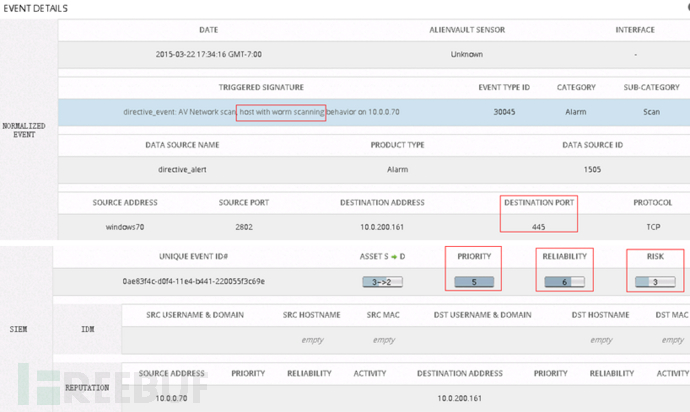
Task: Click the DST USERNAME & DOMAIN header
Action: [483, 315]
